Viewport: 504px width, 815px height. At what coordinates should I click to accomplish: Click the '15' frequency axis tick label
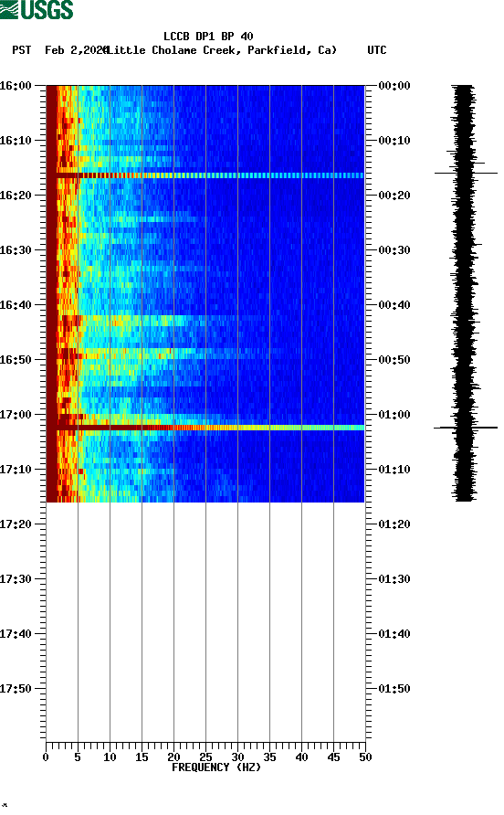[142, 757]
